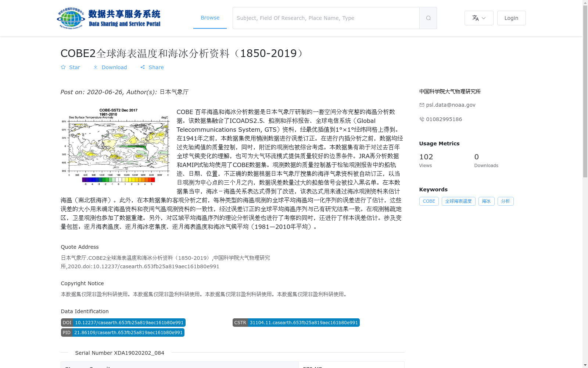This screenshot has width=588, height=368.
Task: Click the scrollbar down arrow
Action: point(585,365)
